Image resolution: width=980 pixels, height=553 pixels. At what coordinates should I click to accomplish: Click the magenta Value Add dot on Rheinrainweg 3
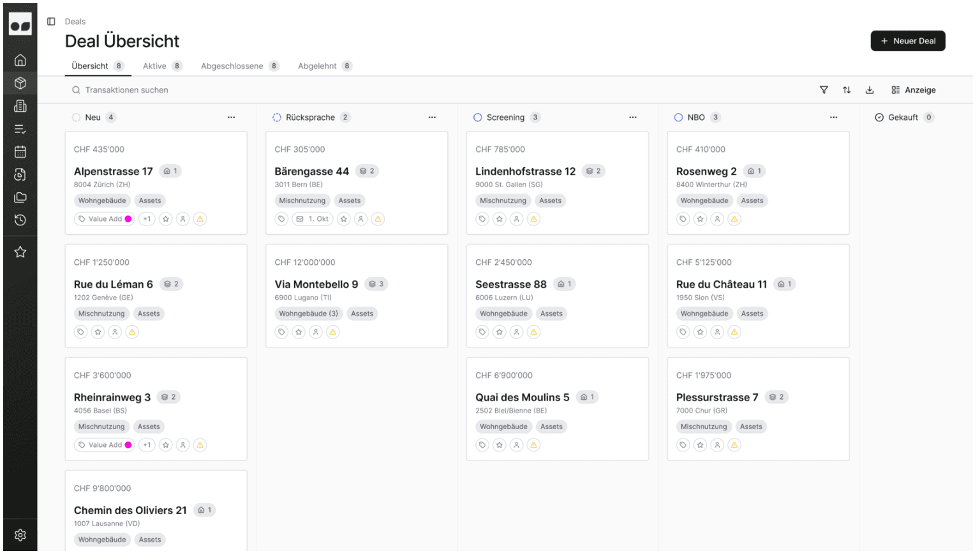128,445
